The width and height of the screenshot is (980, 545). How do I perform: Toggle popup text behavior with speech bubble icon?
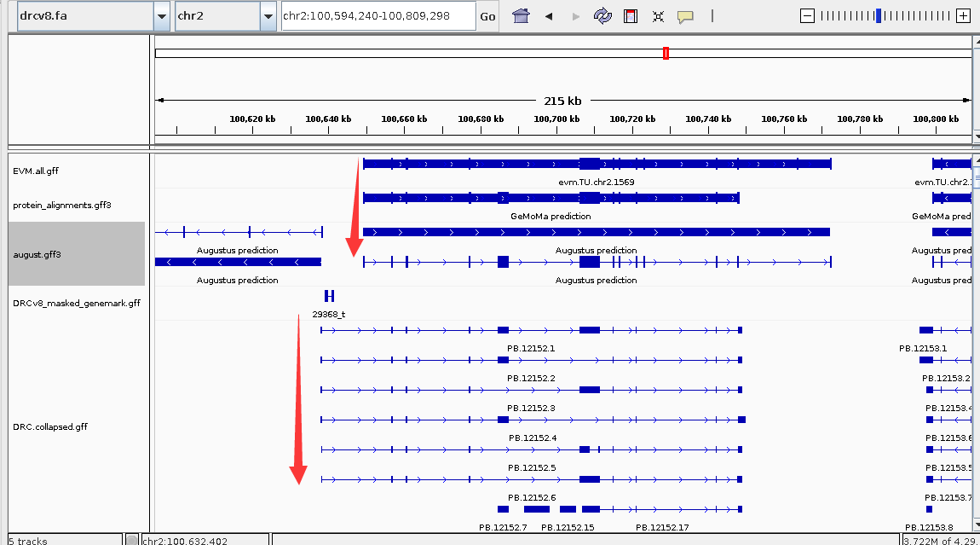click(x=685, y=15)
